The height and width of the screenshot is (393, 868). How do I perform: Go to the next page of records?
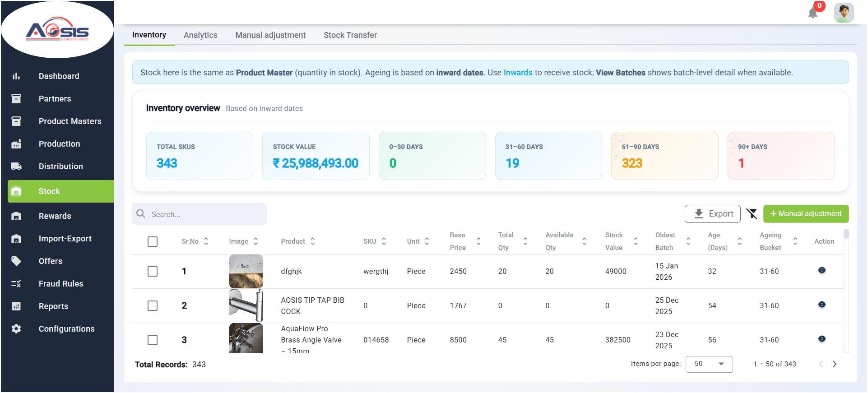835,364
